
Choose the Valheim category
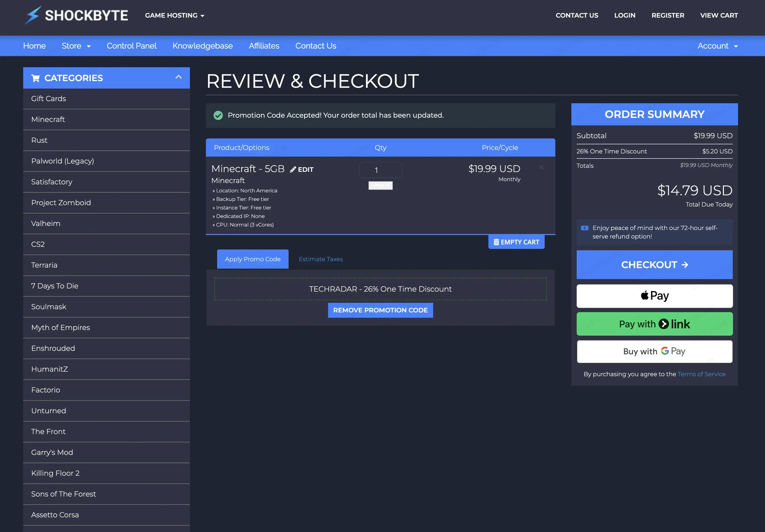pyautogui.click(x=106, y=223)
